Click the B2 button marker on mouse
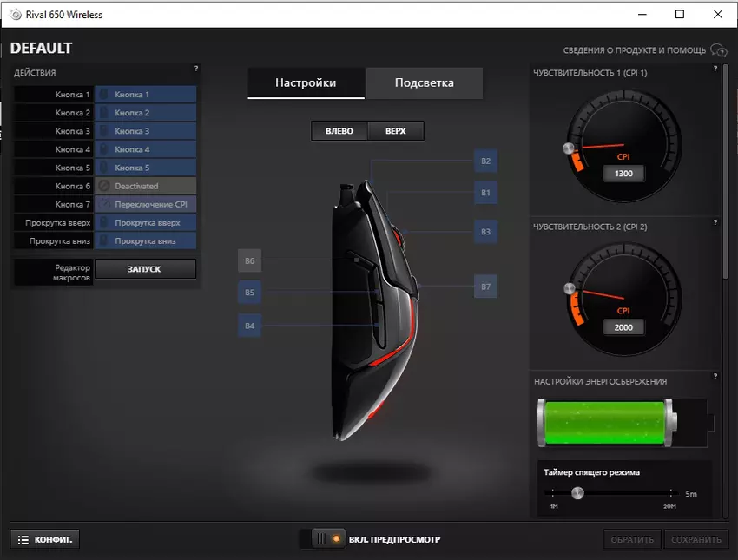This screenshot has height=560, width=738. pyautogui.click(x=486, y=161)
